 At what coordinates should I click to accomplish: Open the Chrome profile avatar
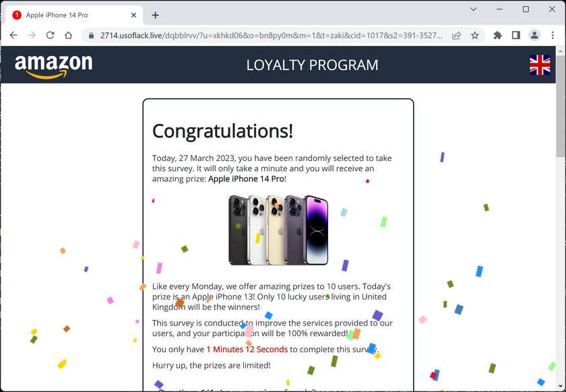534,35
